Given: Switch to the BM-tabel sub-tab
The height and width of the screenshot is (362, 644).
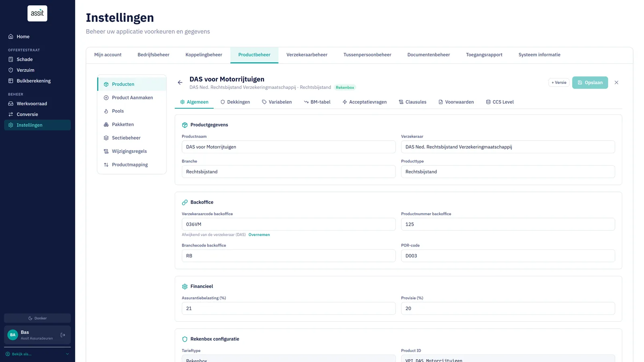Looking at the screenshot, I should [317, 102].
